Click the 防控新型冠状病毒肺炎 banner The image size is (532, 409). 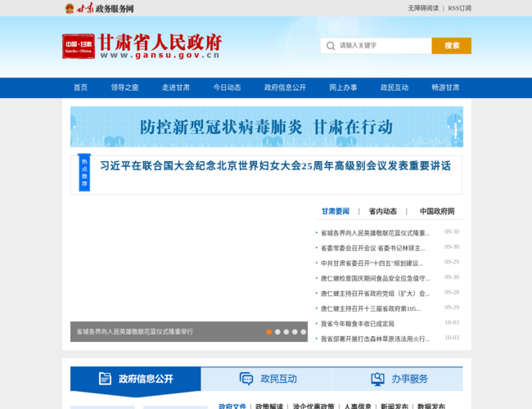[x=266, y=127]
